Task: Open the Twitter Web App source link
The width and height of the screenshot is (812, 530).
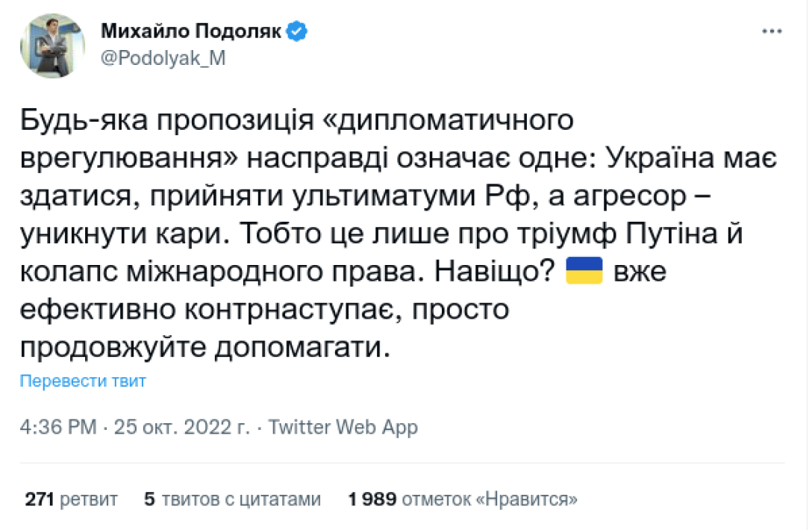Action: pyautogui.click(x=343, y=427)
